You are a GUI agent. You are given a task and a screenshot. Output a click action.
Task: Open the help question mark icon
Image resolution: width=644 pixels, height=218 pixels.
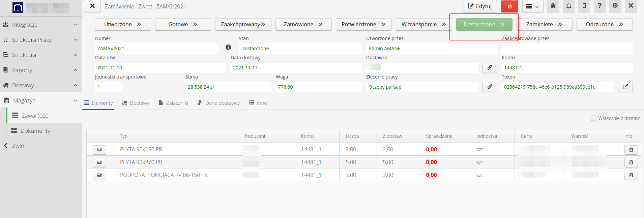point(599,6)
